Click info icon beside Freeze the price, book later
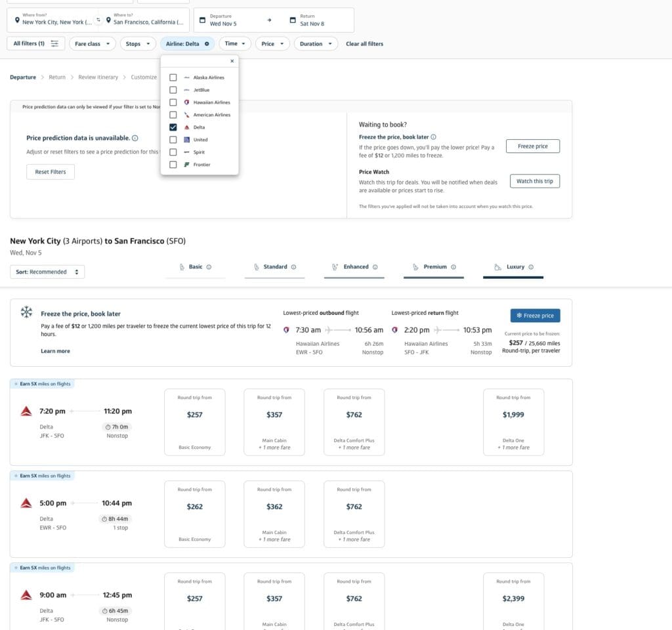Screen dimensions: 672x630 pyautogui.click(x=433, y=137)
